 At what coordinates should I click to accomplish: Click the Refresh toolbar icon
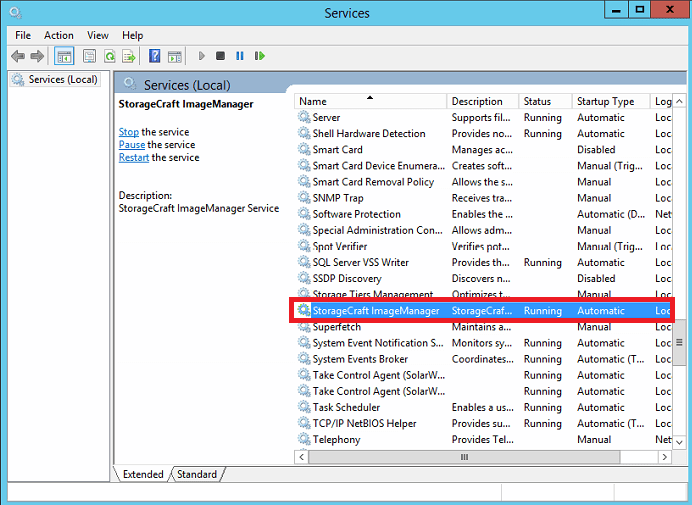coord(109,56)
